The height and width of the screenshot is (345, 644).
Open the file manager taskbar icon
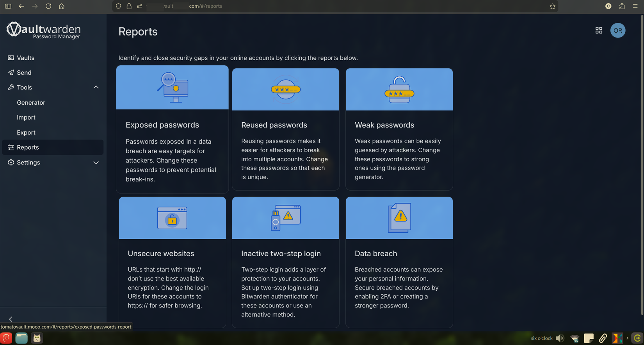[21, 338]
